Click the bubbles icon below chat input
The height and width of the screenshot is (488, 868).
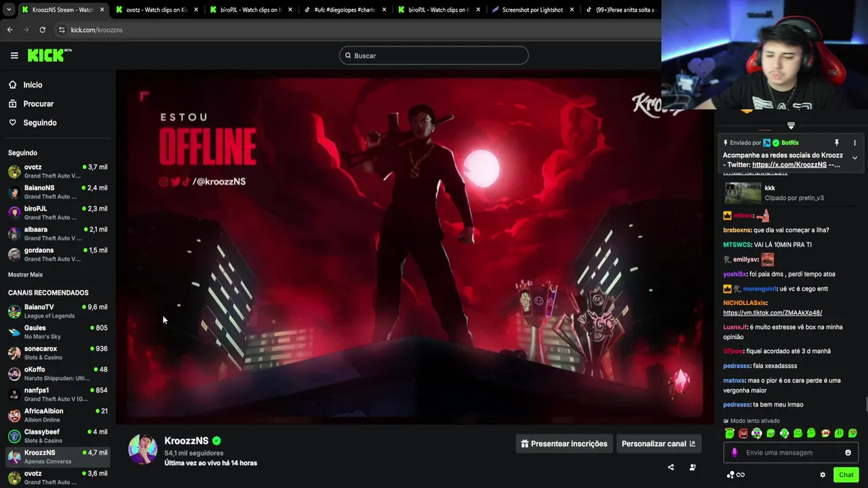pyautogui.click(x=730, y=475)
